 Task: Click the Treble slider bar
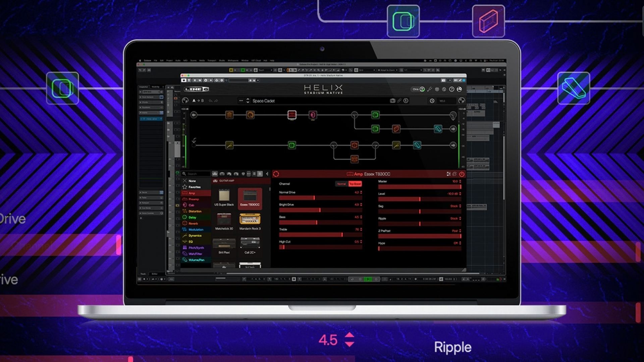[321, 235]
